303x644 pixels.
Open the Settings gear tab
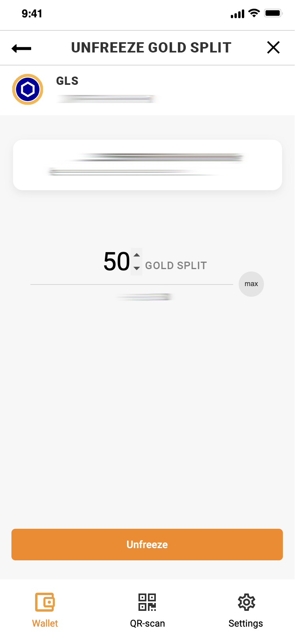click(x=246, y=610)
